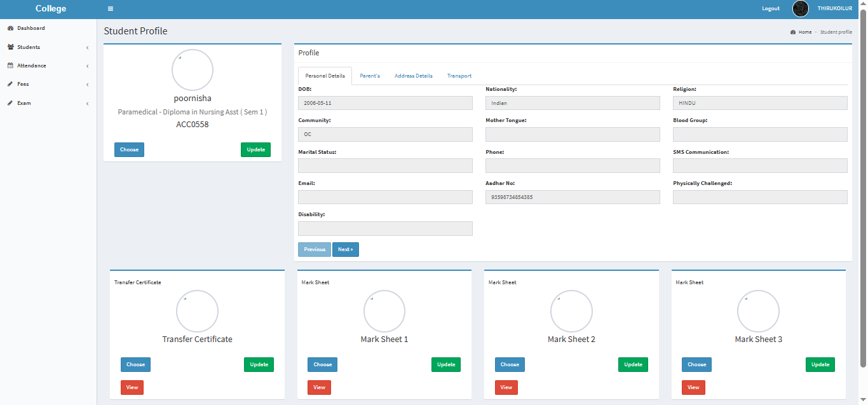This screenshot has width=868, height=405.
Task: Open the Address Details tab
Action: point(413,76)
